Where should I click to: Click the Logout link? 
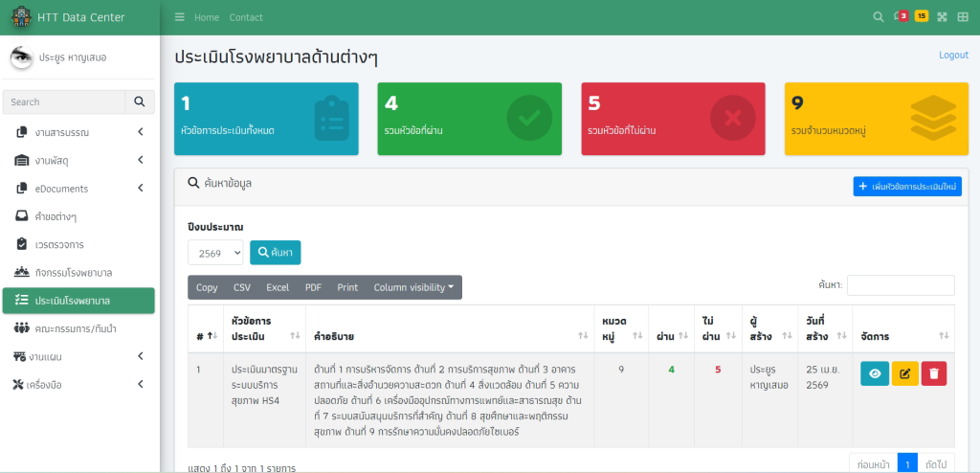click(953, 55)
